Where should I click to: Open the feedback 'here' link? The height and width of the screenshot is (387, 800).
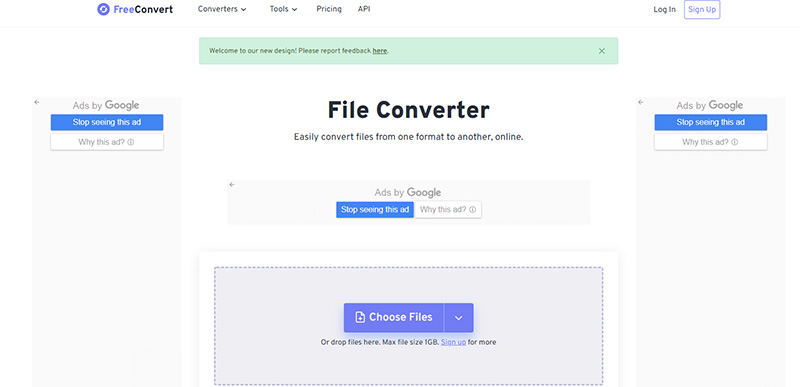coord(380,51)
